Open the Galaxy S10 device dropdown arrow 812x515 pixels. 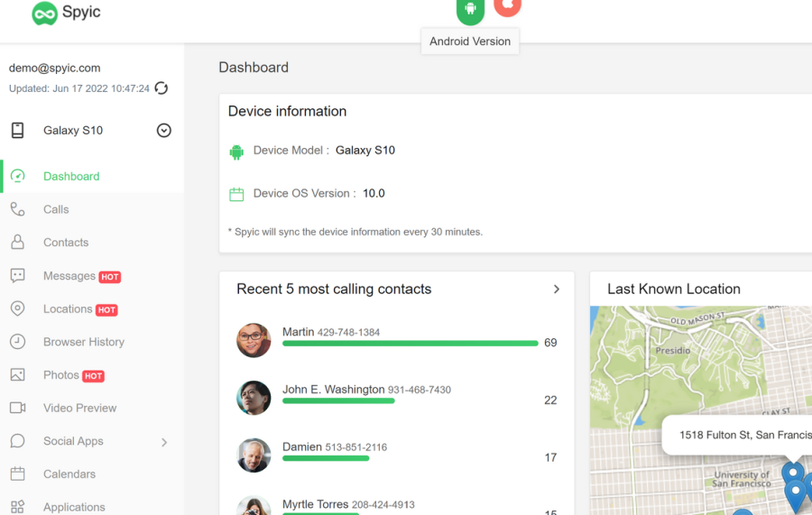tap(163, 131)
